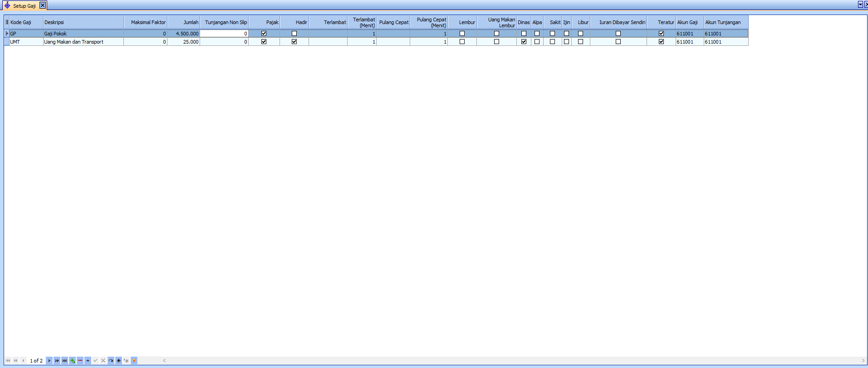The width and height of the screenshot is (868, 368).
Task: Click Iuran Dibayar Sendiri column header
Action: [618, 22]
